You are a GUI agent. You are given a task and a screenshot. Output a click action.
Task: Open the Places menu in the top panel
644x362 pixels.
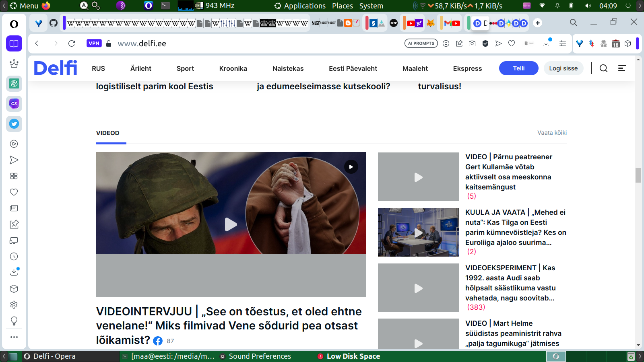click(343, 6)
